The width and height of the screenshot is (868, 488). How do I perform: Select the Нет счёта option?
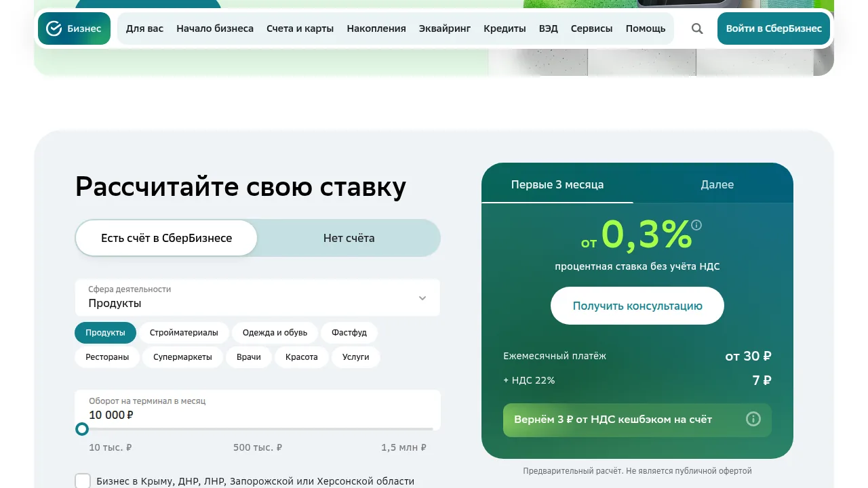click(349, 238)
